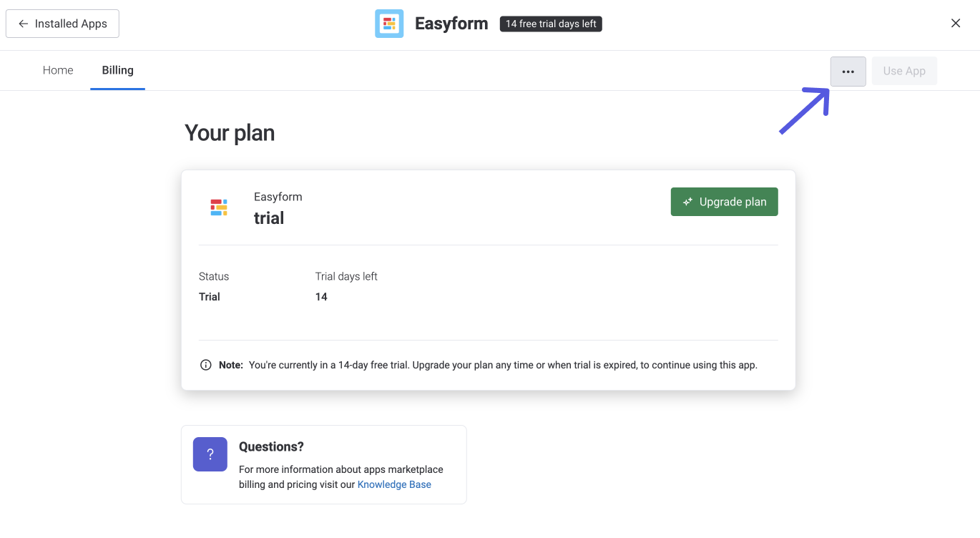980x538 pixels.
Task: Click the Easyform app logo icon
Action: coord(388,23)
